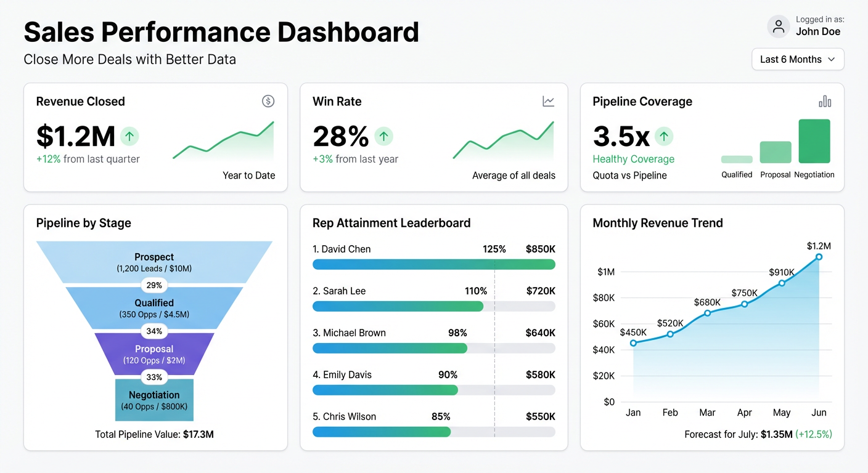Click the Qualified funnel stage

[154, 308]
